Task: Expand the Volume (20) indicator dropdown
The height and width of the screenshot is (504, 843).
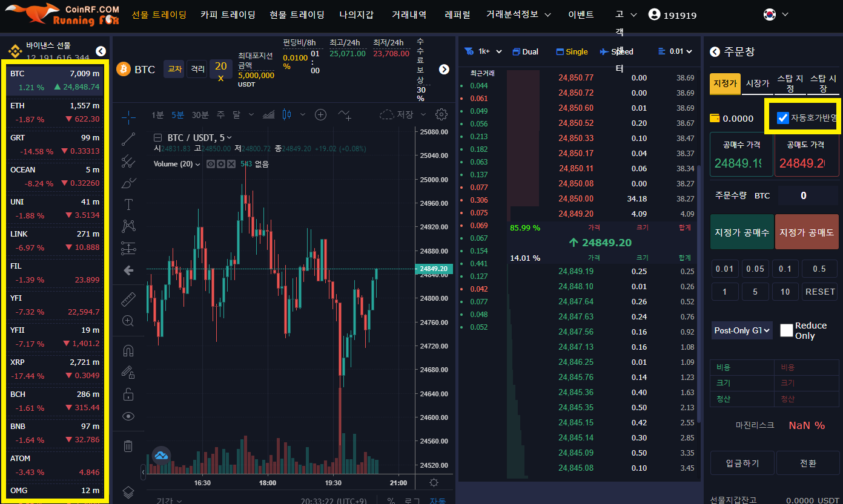Action: click(x=197, y=164)
